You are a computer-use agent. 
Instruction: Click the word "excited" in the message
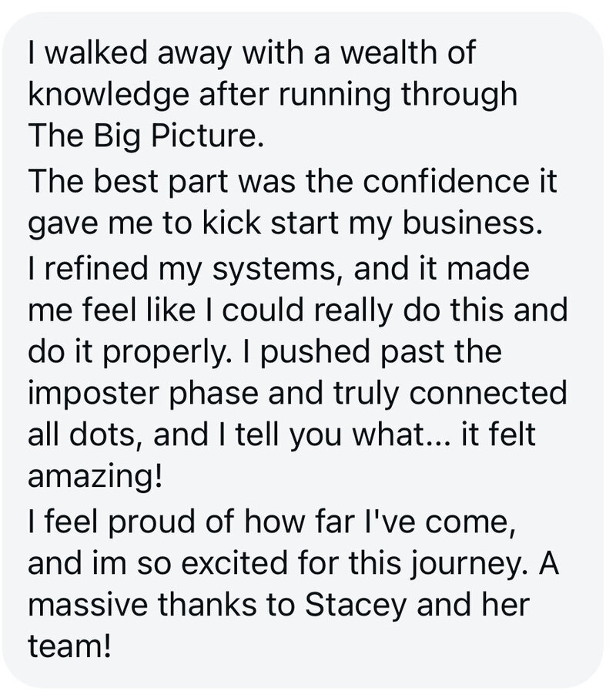click(x=235, y=562)
